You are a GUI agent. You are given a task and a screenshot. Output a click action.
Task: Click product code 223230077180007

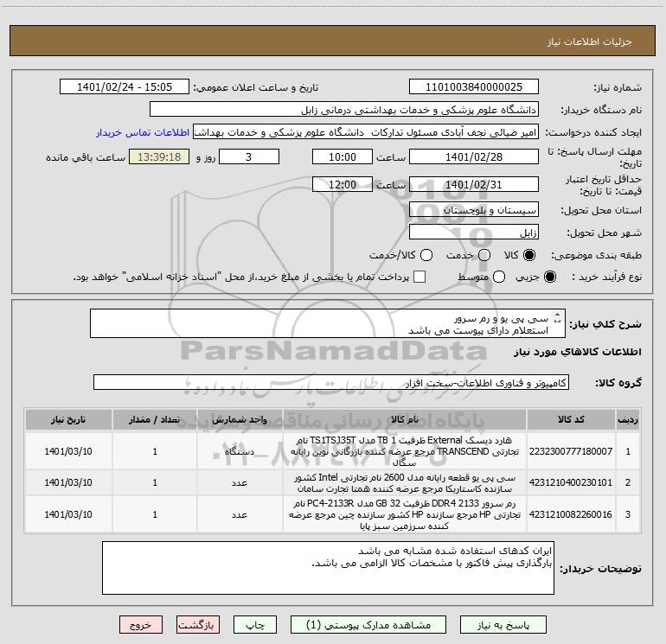pos(571,451)
